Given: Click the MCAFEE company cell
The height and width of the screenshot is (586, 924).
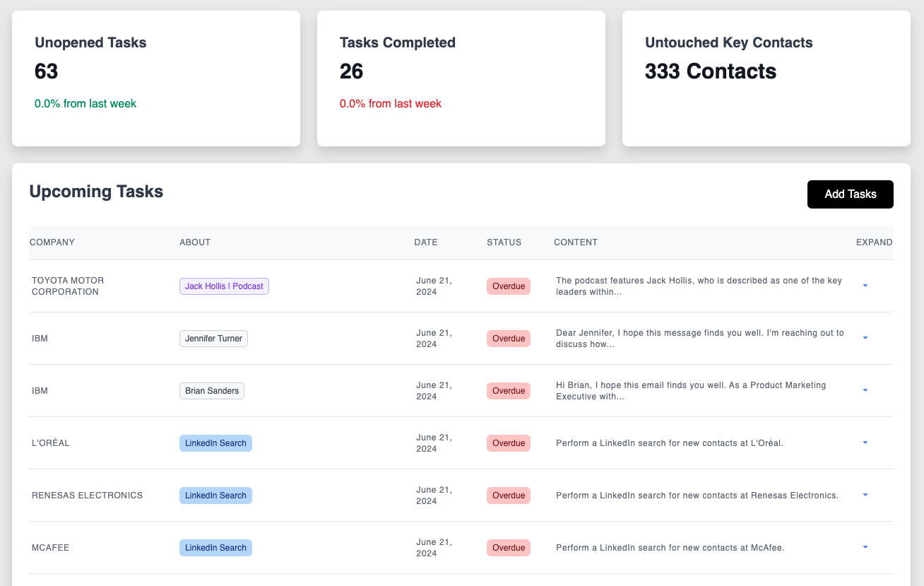Looking at the screenshot, I should 50,548.
